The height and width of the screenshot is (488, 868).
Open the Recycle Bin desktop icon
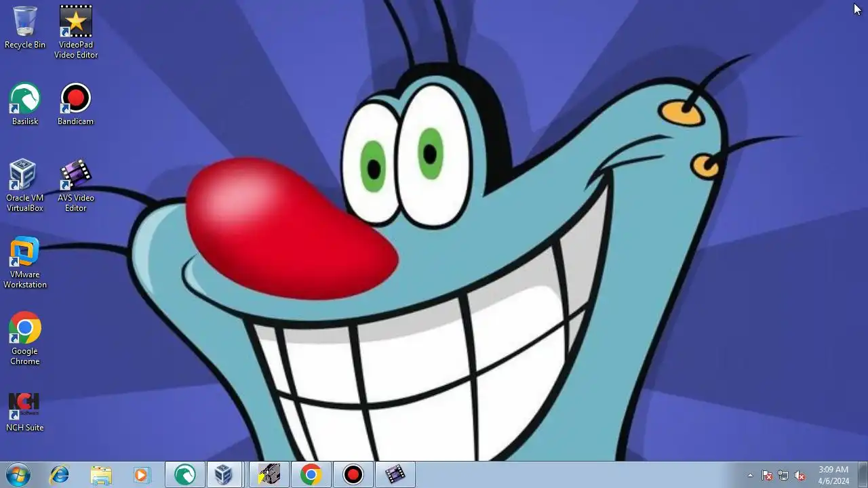point(25,27)
